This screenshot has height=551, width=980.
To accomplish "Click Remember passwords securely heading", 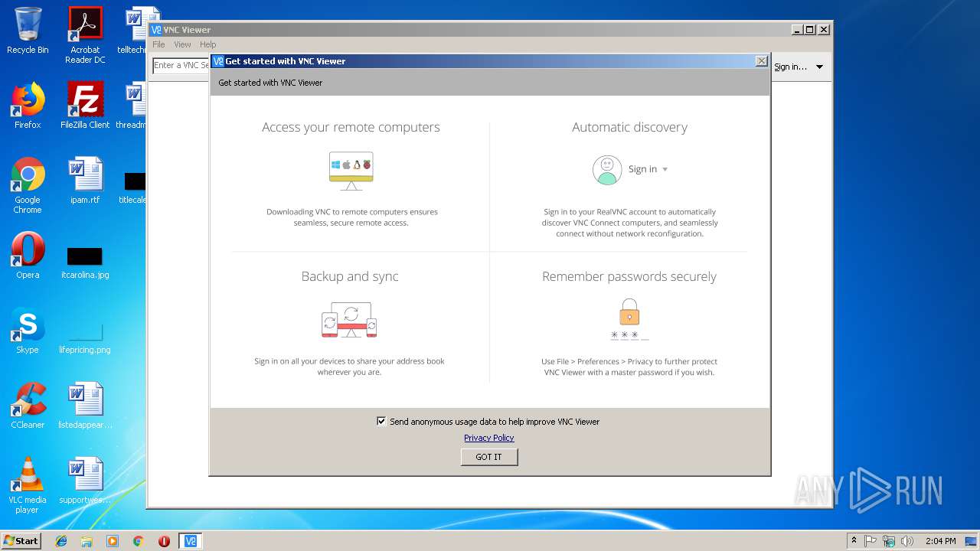I will click(629, 276).
